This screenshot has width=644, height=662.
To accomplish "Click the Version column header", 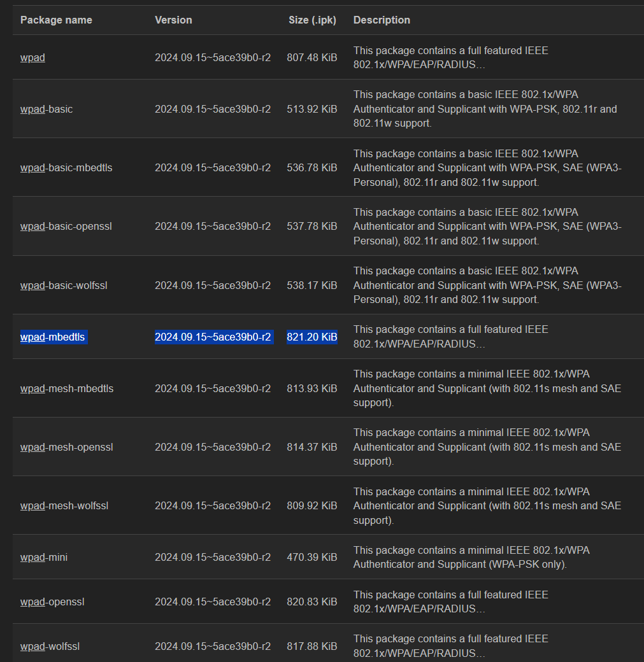I will 173,20.
